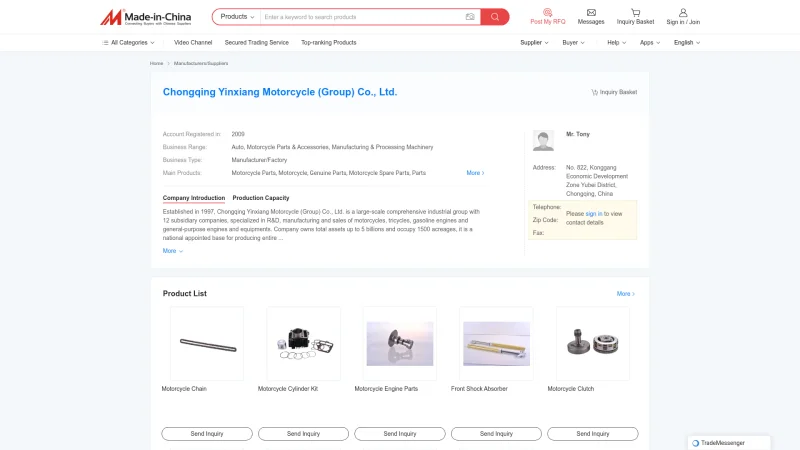Open company Inquiry Basket link near title
Image resolution: width=800 pixels, height=450 pixels.
tap(614, 92)
